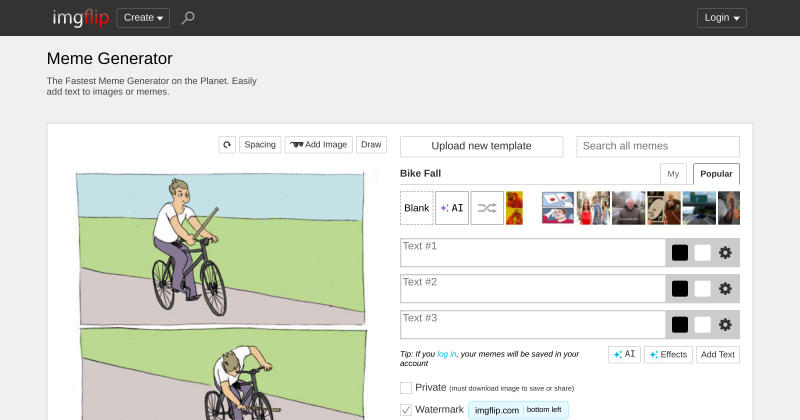Open the Login dropdown
Viewport: 800px width, 420px height.
click(x=721, y=18)
